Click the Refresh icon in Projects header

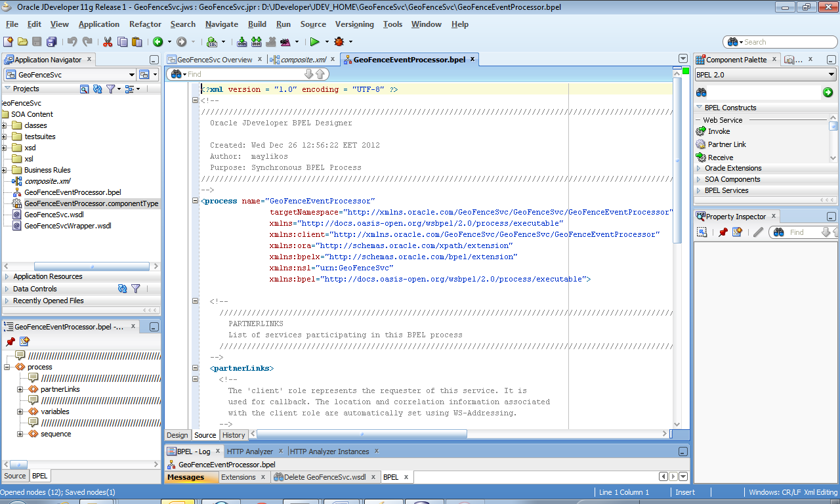[97, 89]
